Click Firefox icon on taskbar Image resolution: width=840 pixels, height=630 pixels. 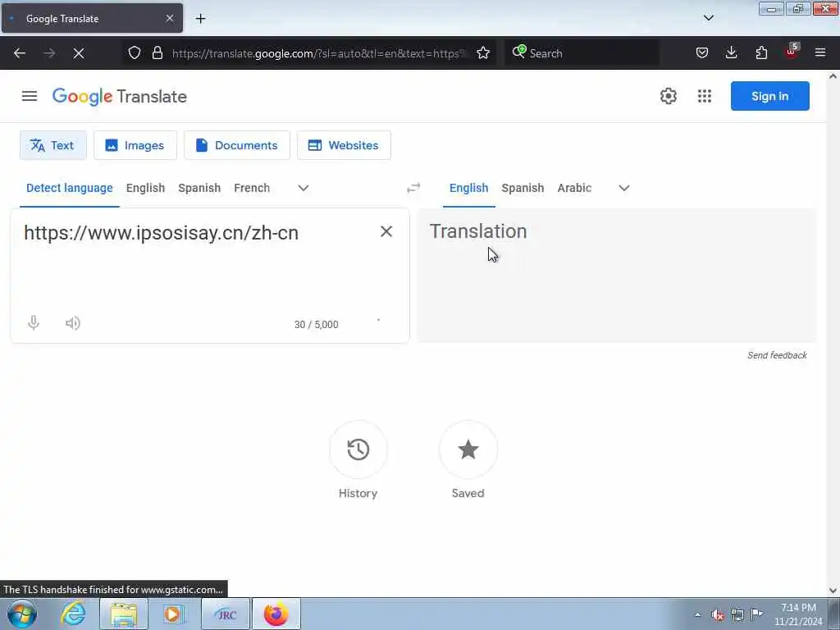(276, 614)
